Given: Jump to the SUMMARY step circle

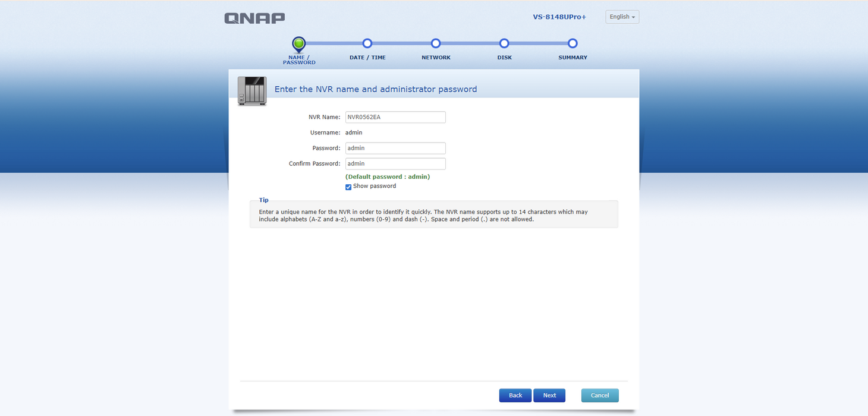Looking at the screenshot, I should click(573, 42).
